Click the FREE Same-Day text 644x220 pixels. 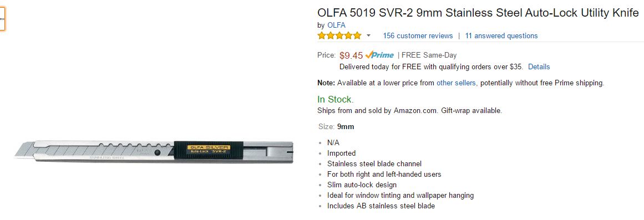tap(429, 55)
